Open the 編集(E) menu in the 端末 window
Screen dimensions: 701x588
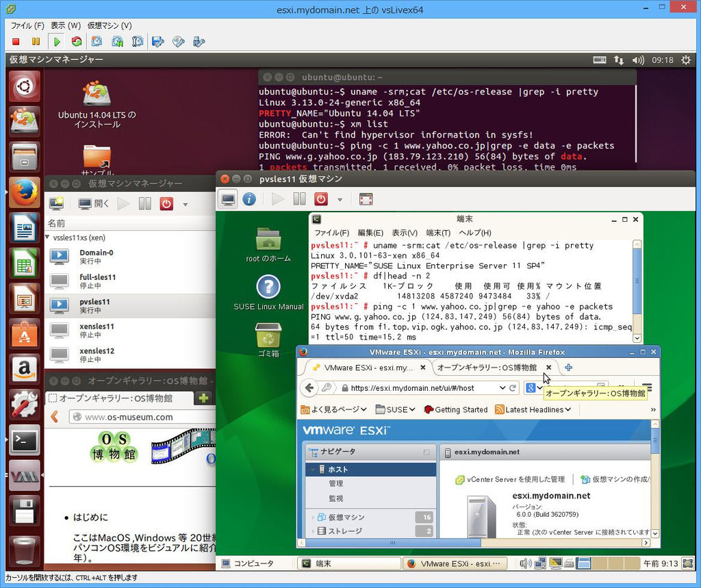pyautogui.click(x=370, y=233)
